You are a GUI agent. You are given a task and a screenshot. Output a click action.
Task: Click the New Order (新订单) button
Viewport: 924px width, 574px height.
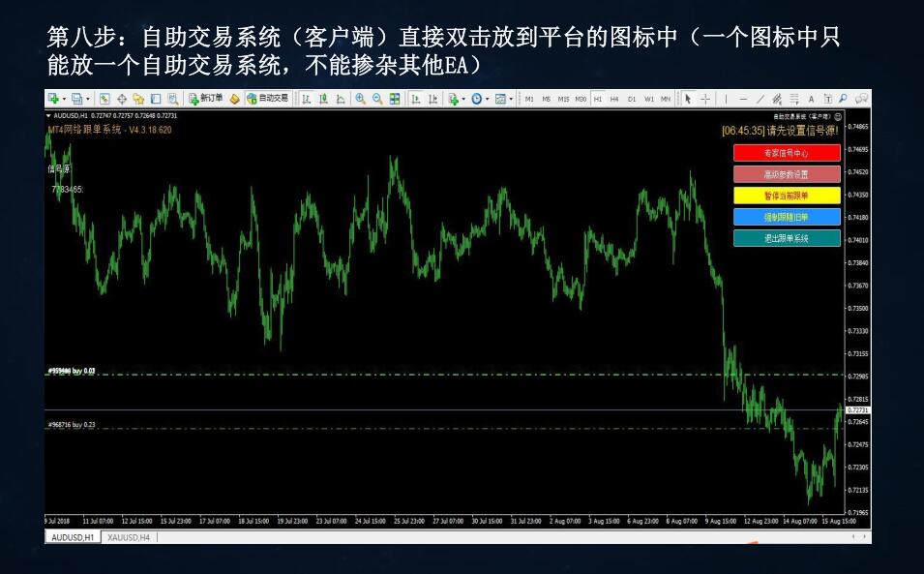point(206,98)
